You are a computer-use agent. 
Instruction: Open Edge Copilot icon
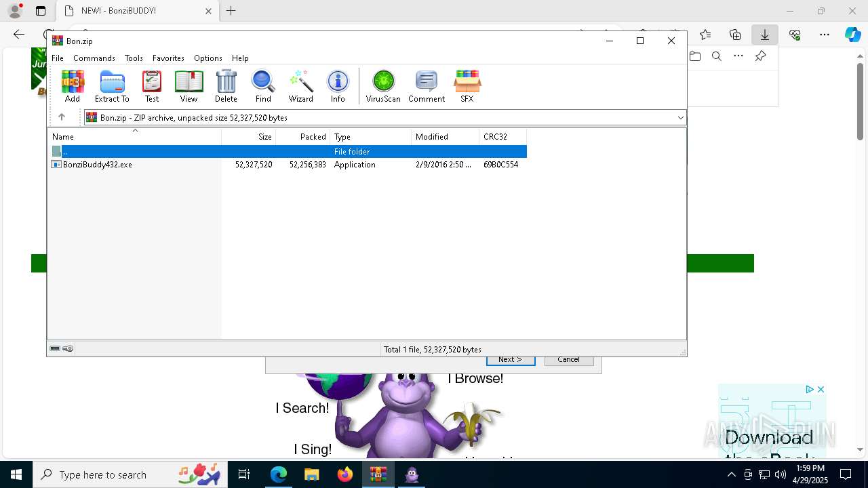(x=852, y=35)
